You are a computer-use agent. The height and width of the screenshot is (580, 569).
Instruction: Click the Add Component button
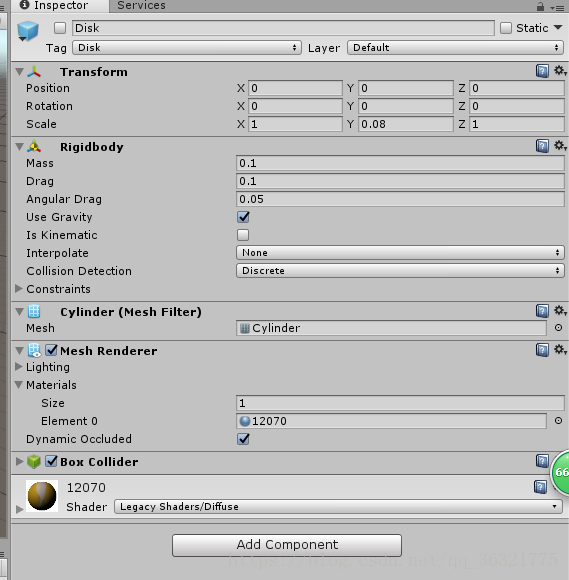click(287, 545)
